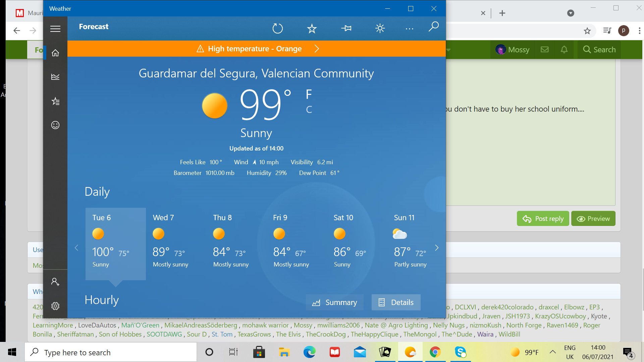Open Weather settings gear icon
The width and height of the screenshot is (644, 362).
[55, 306]
